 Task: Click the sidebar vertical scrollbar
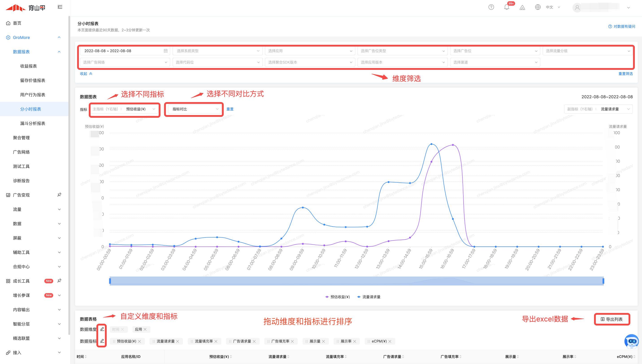point(69,175)
